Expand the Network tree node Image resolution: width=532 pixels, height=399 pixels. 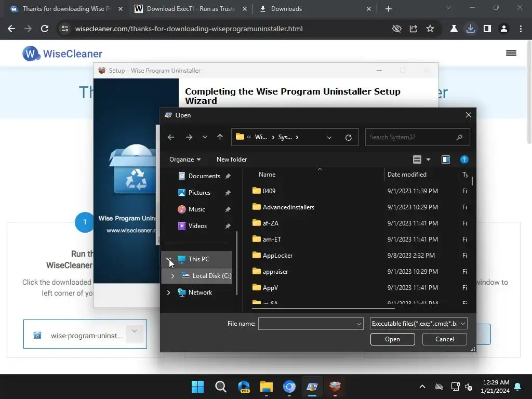169,292
